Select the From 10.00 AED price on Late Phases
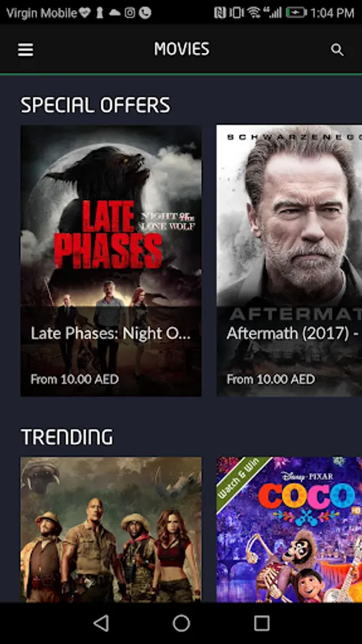362x644 pixels. point(74,379)
